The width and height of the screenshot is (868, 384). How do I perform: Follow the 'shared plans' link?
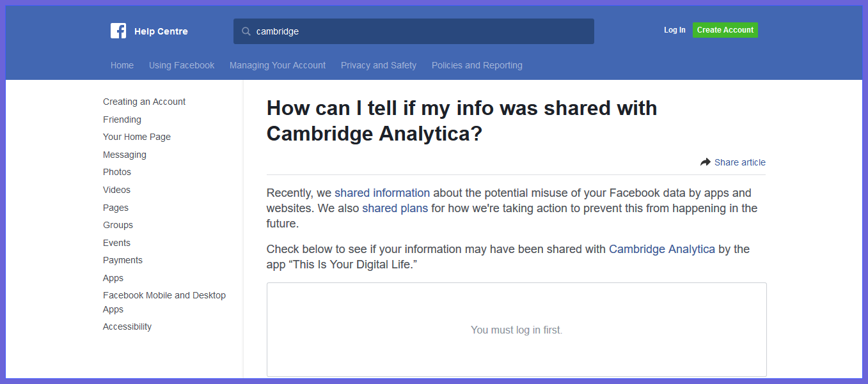(x=395, y=208)
